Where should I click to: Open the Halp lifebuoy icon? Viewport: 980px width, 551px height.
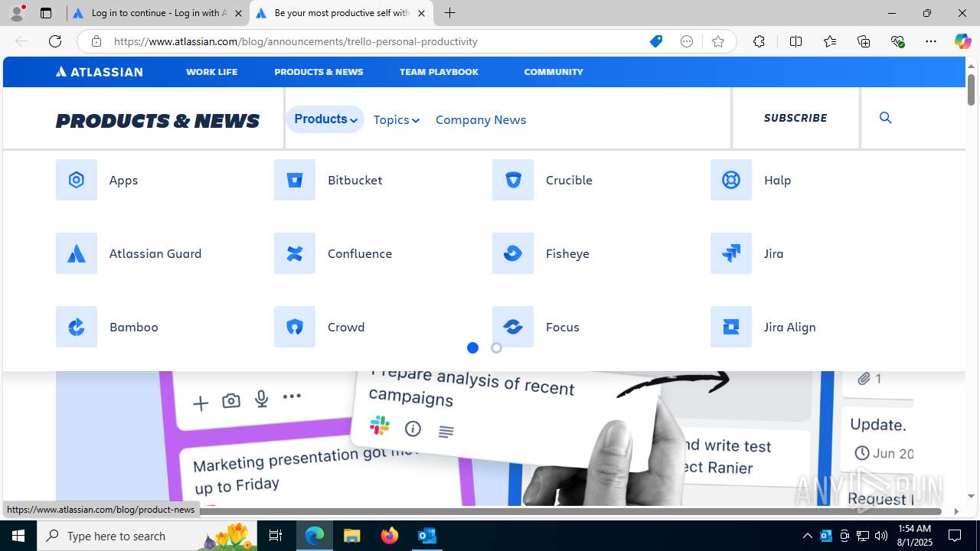(731, 180)
